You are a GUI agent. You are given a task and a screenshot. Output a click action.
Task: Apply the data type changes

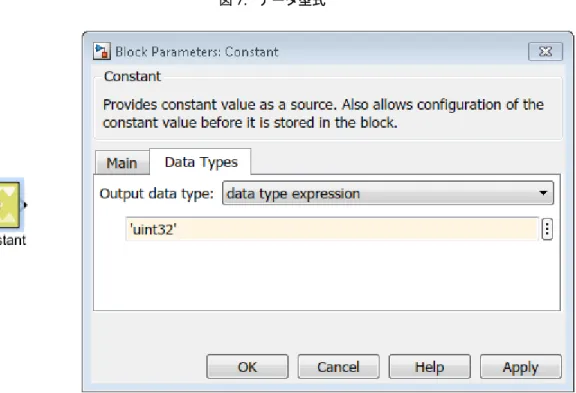pyautogui.click(x=521, y=367)
